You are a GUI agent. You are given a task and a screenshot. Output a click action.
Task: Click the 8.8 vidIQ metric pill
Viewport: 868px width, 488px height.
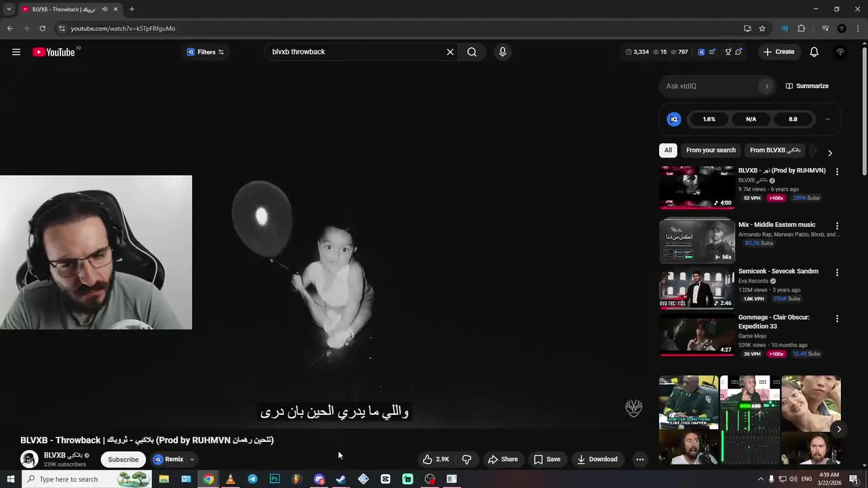coord(793,119)
